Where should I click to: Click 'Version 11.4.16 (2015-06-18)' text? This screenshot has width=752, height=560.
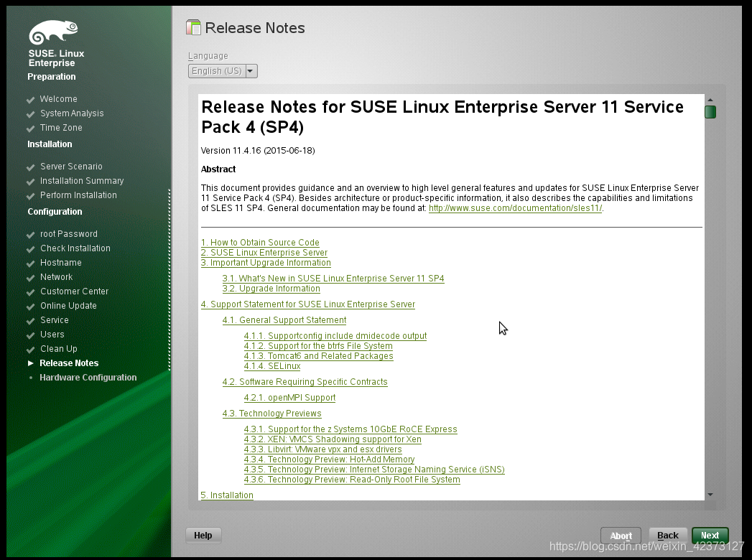click(x=258, y=151)
